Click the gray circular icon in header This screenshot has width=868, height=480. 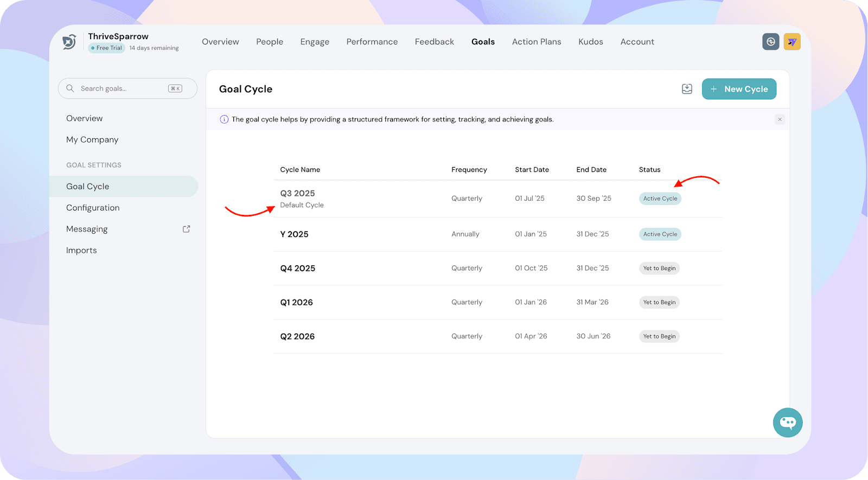(770, 42)
